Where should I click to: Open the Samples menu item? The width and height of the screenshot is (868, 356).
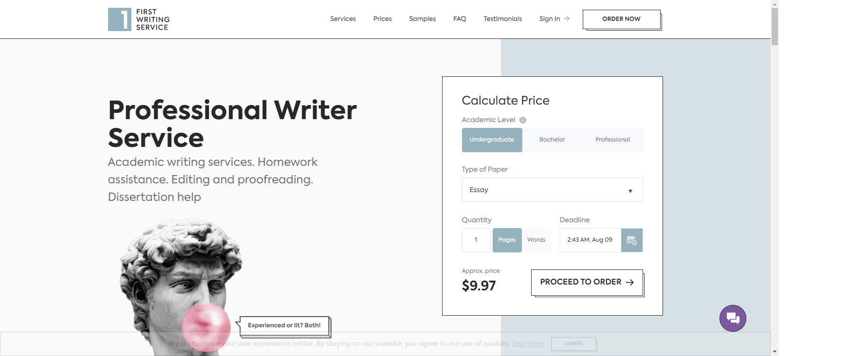(x=423, y=19)
